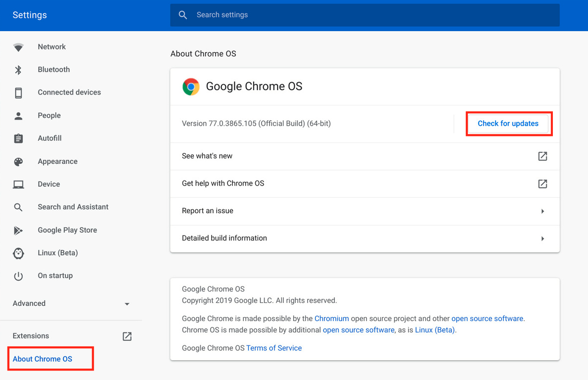Open first open source software link after Chromium
588x380 pixels.
pos(487,319)
